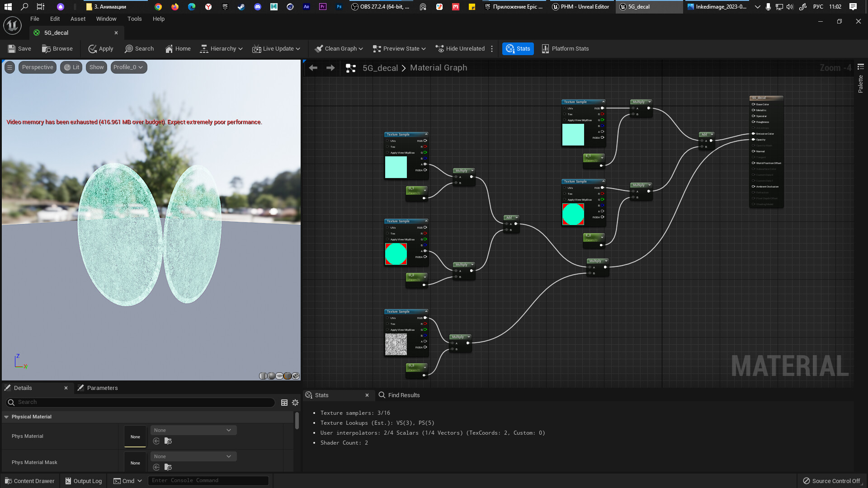Open Details panel view options grid icon
This screenshot has width=868, height=488.
[284, 403]
